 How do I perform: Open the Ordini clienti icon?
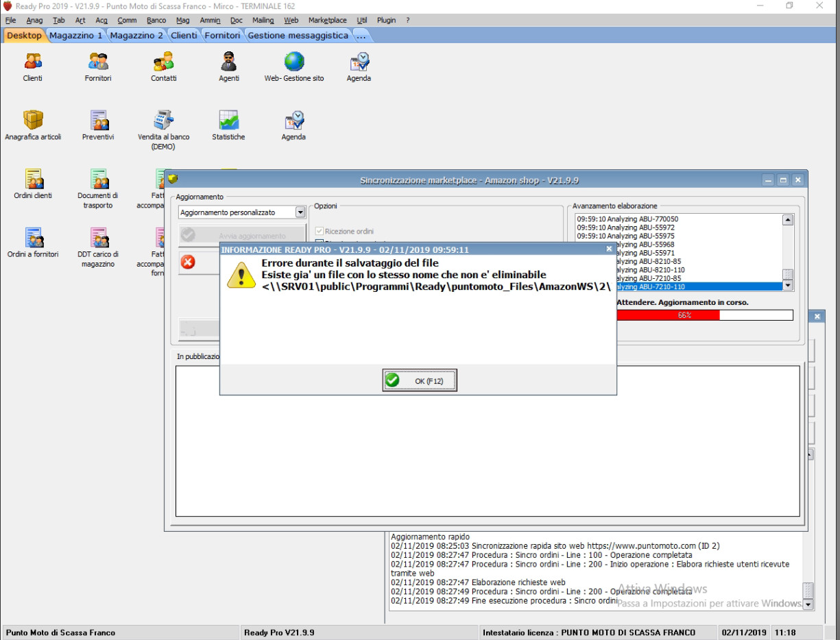33,179
